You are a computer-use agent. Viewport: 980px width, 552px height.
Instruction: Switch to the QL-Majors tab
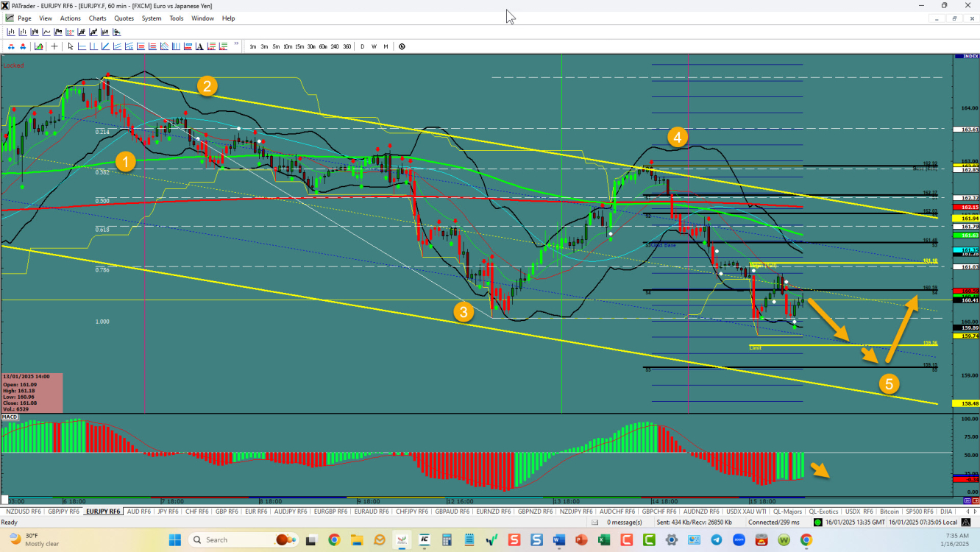[x=787, y=511]
